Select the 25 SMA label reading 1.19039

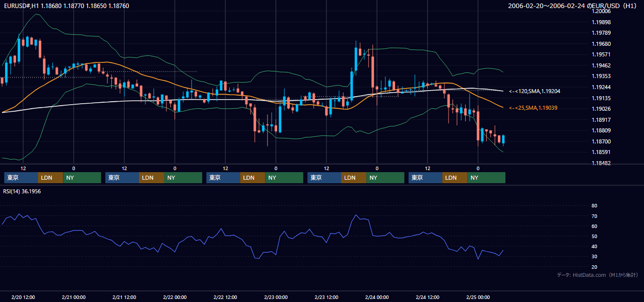pos(533,108)
